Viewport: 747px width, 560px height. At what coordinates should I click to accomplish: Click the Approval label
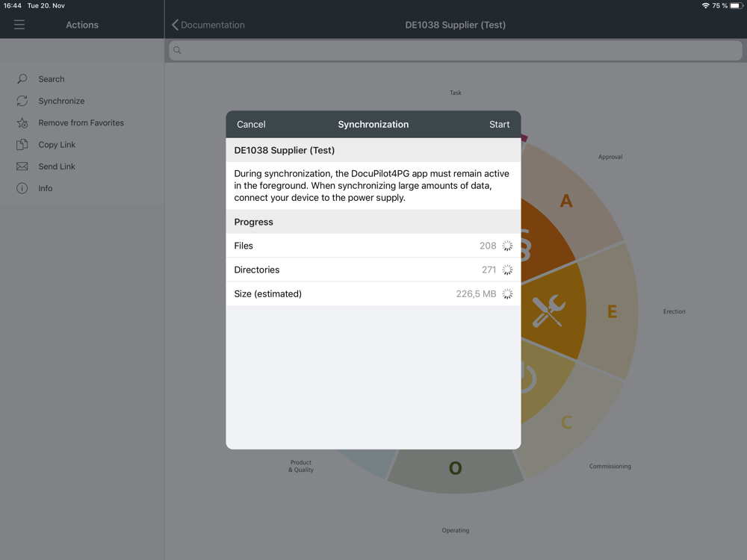pos(610,157)
